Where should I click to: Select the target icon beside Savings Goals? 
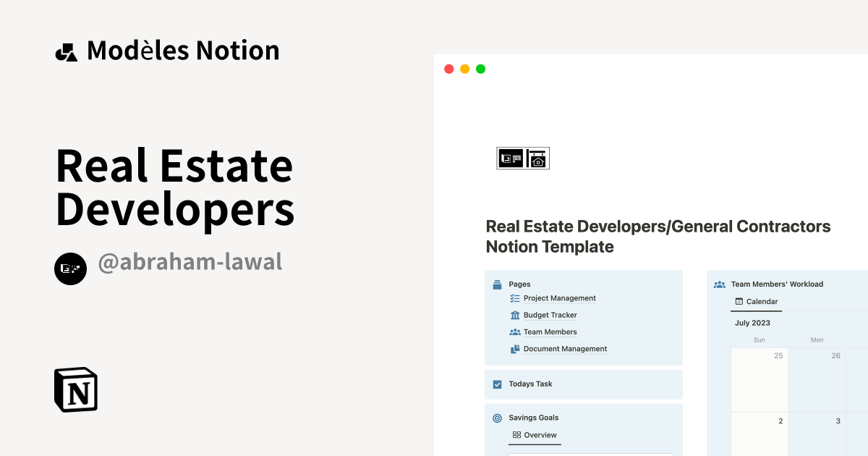(497, 418)
